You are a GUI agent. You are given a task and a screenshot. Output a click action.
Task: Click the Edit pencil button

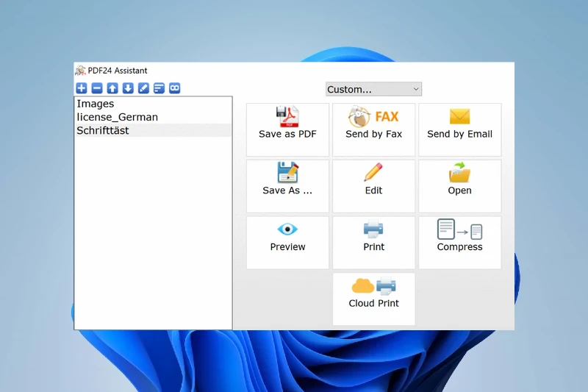[x=374, y=186]
